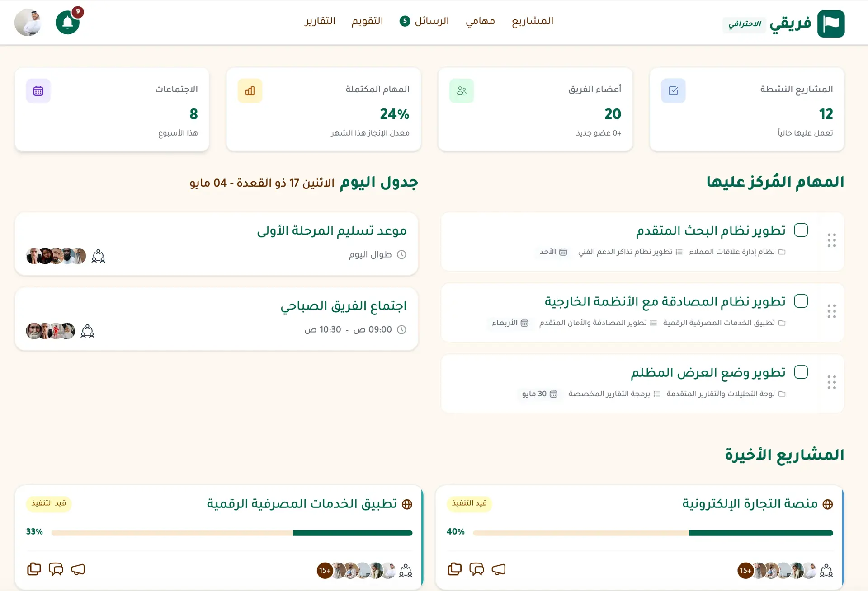Screen dimensions: 868x591
Task: Click the الاحترافي plan badge
Action: (x=745, y=24)
